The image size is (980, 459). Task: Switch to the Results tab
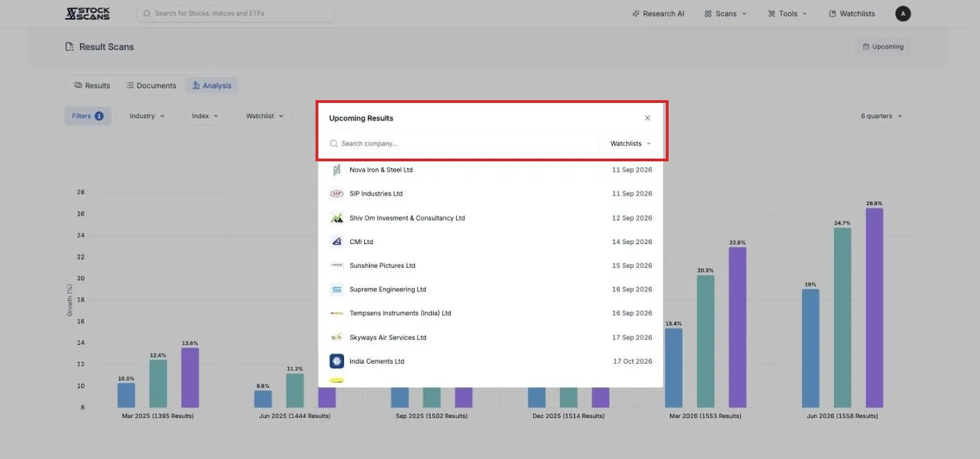(x=92, y=86)
